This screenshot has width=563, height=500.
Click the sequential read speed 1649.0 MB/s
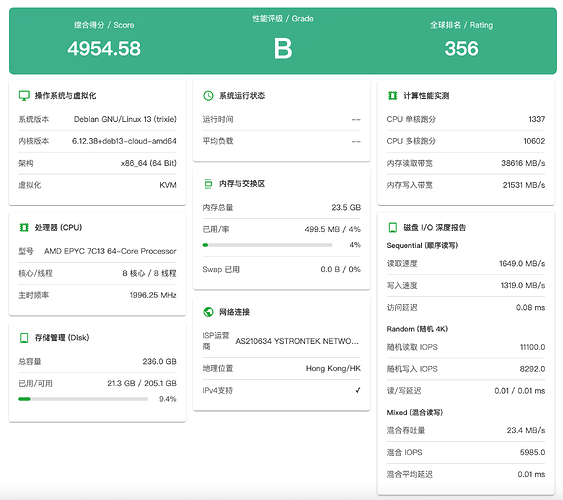point(522,264)
